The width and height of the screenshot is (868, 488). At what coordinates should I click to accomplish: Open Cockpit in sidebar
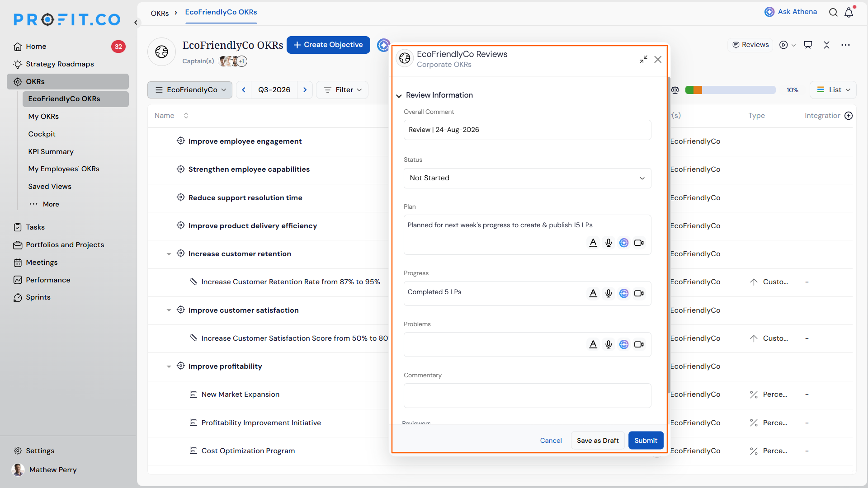(x=42, y=134)
